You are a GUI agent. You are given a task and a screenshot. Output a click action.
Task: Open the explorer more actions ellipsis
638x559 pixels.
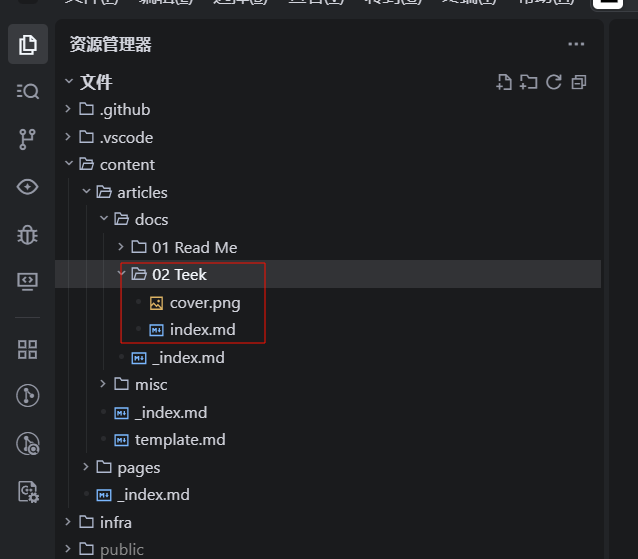click(x=576, y=44)
